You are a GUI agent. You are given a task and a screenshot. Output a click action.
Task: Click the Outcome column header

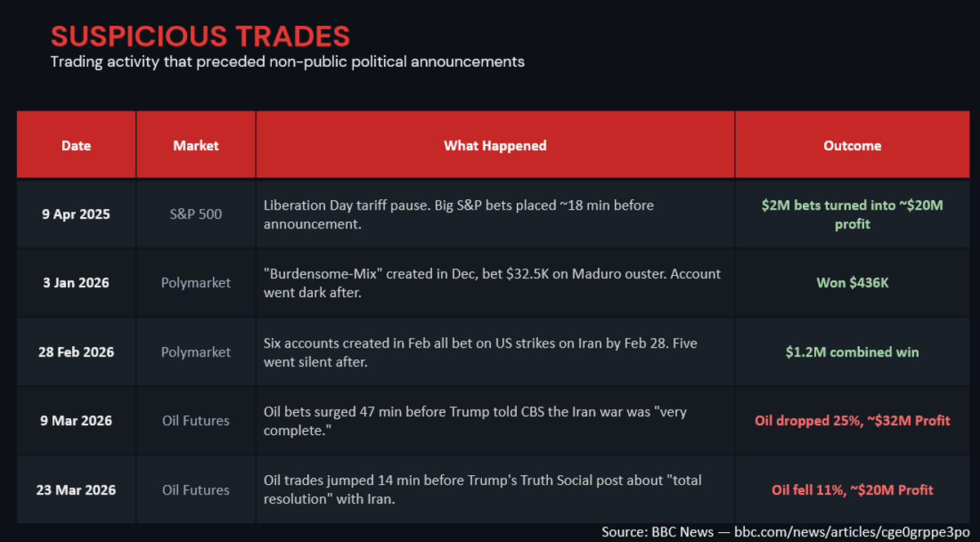[852, 145]
